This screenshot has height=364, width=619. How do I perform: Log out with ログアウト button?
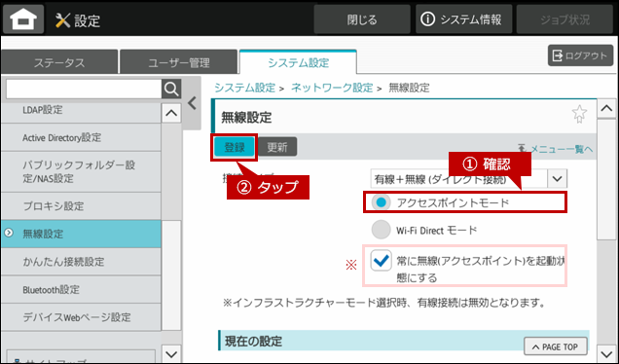click(x=580, y=55)
